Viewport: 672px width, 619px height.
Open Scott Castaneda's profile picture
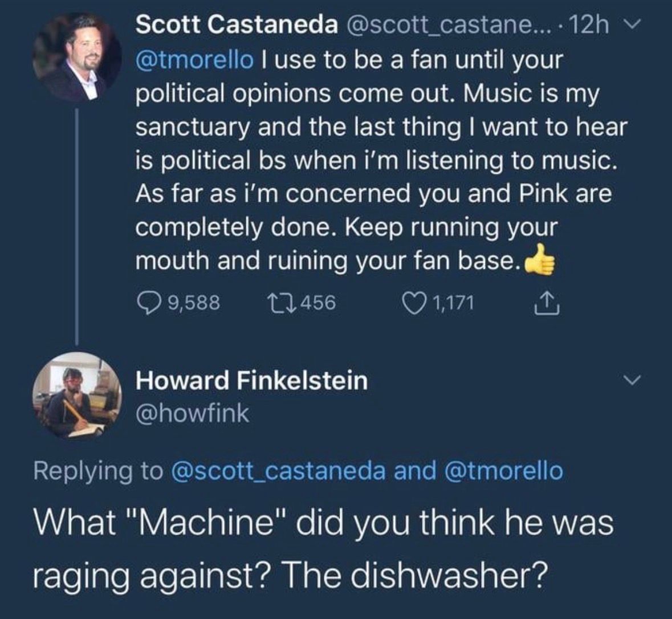coord(76,59)
